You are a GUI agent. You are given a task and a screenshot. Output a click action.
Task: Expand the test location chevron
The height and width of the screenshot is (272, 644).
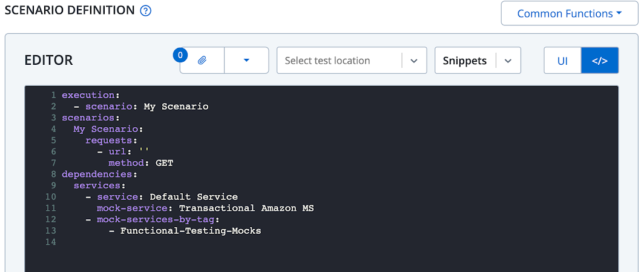click(414, 61)
